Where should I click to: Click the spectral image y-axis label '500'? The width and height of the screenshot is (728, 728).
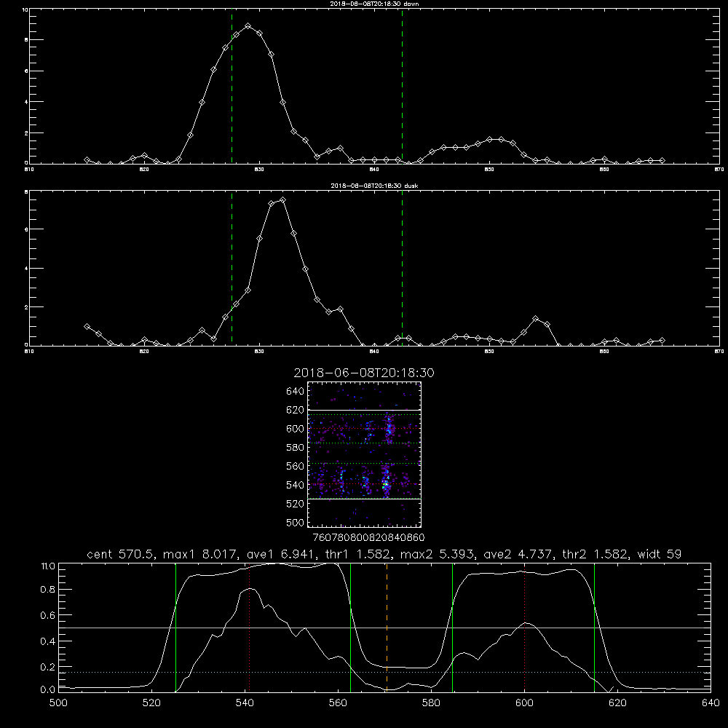pos(296,523)
